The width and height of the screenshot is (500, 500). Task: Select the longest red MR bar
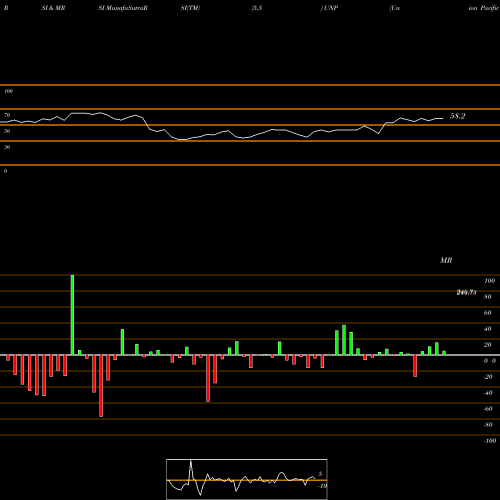point(101,386)
